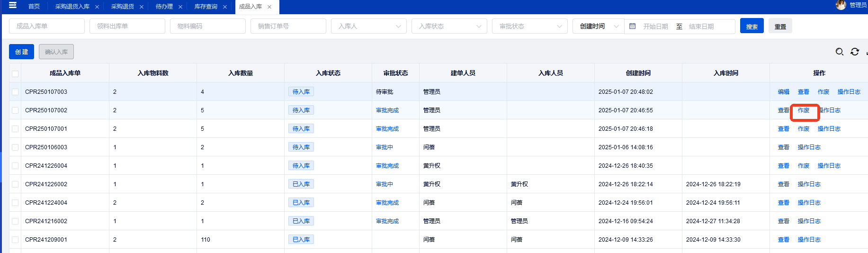Viewport: 868px width, 253px height.
Task: Check the row CPR241209001 checkbox
Action: pyautogui.click(x=15, y=240)
